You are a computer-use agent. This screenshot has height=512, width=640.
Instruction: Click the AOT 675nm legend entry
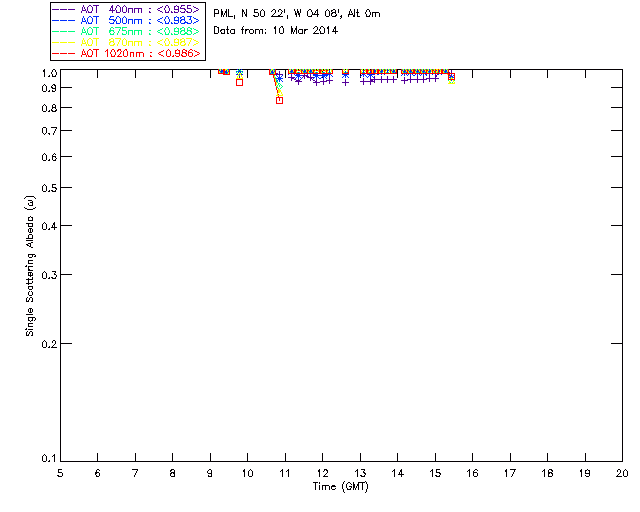tap(126, 31)
